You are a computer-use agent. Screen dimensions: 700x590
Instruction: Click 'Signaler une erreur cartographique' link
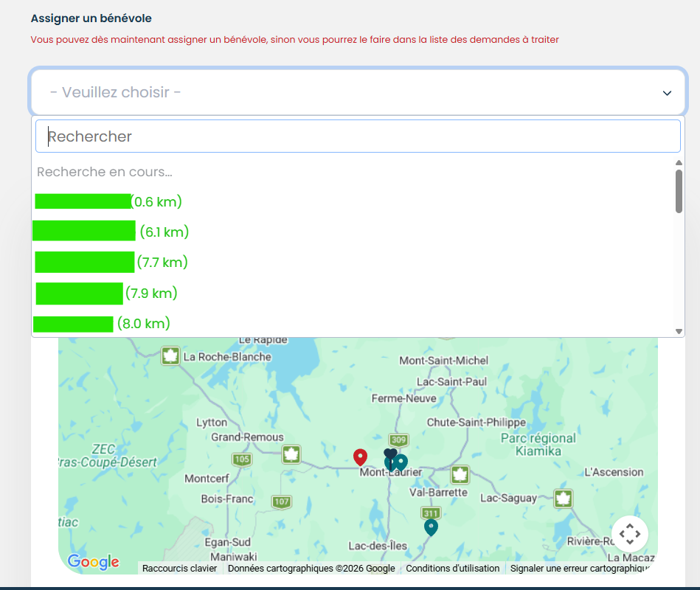click(x=580, y=569)
